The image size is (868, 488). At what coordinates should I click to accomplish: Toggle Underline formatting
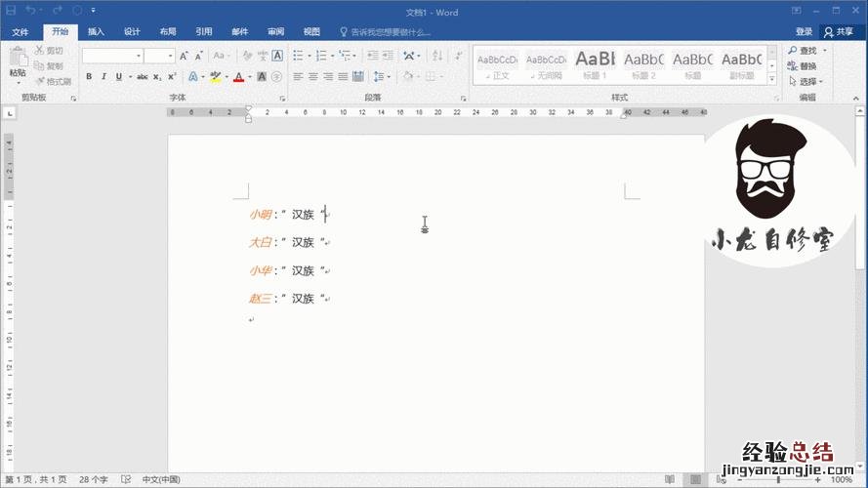pos(118,76)
